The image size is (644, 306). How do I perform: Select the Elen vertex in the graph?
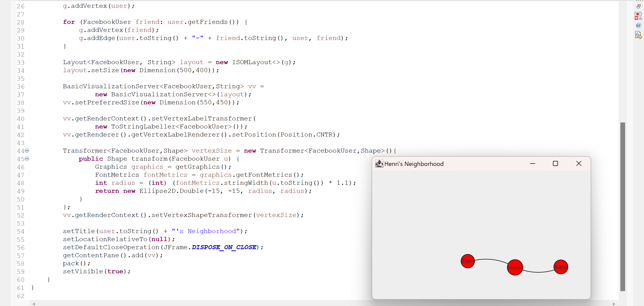[x=467, y=261]
